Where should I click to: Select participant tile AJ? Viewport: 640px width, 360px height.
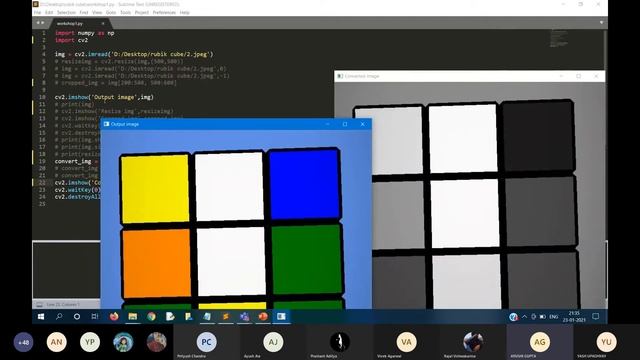click(x=273, y=342)
